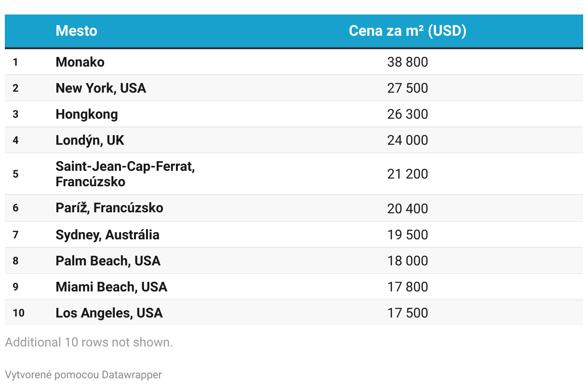Click the rank number 10 cell
Screen dimensions: 588x386
[x=18, y=313]
